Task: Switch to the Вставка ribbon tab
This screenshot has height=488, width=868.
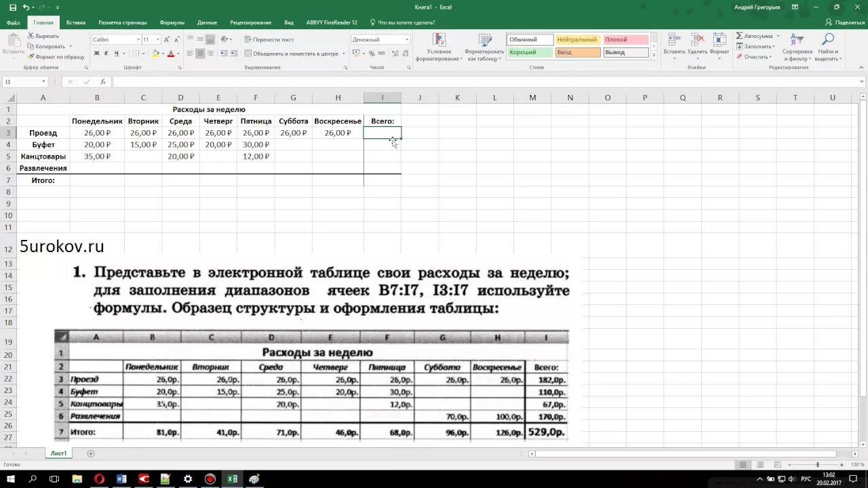Action: tap(76, 22)
